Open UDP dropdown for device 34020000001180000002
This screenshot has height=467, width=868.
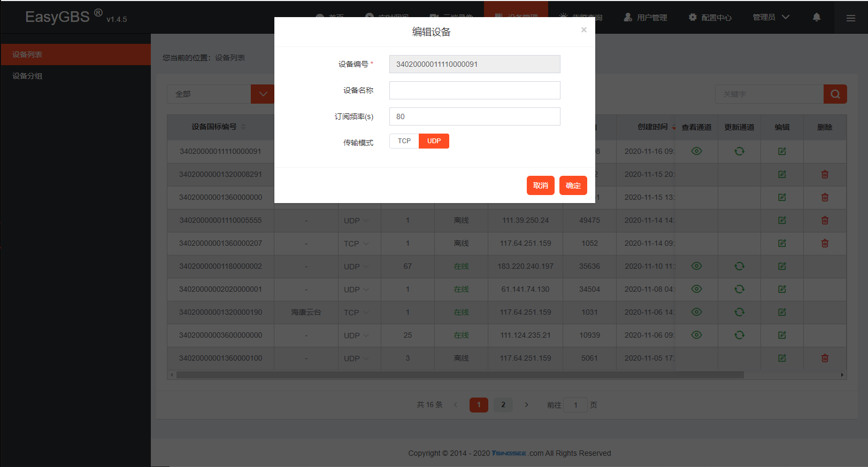(x=356, y=267)
